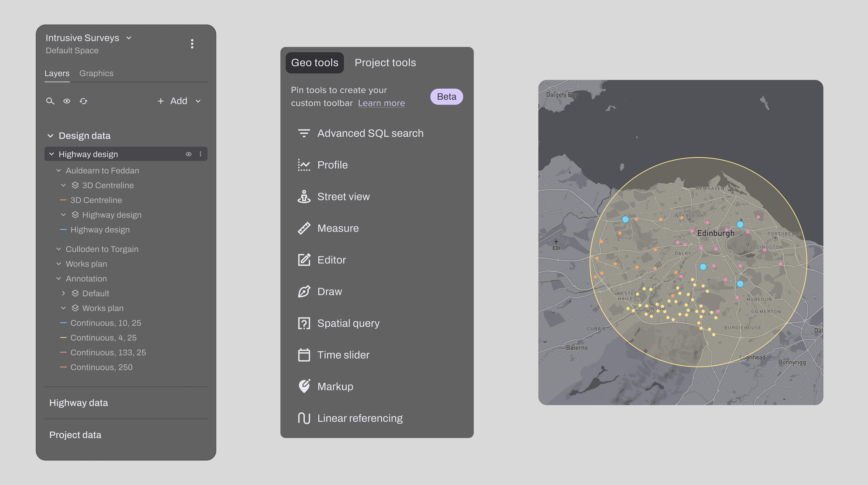Open the Intrusive Surveys dropdown
This screenshot has height=485, width=868.
pos(129,38)
